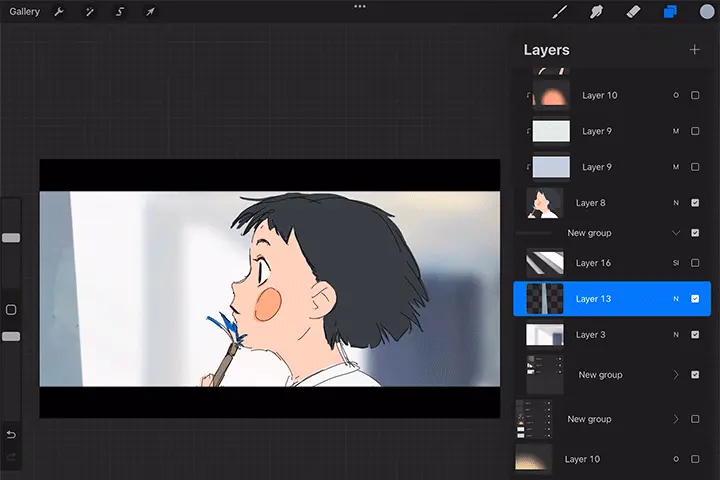Screen dimensions: 720x480
Task: Activate the Selection S-shaped tool
Action: click(120, 11)
